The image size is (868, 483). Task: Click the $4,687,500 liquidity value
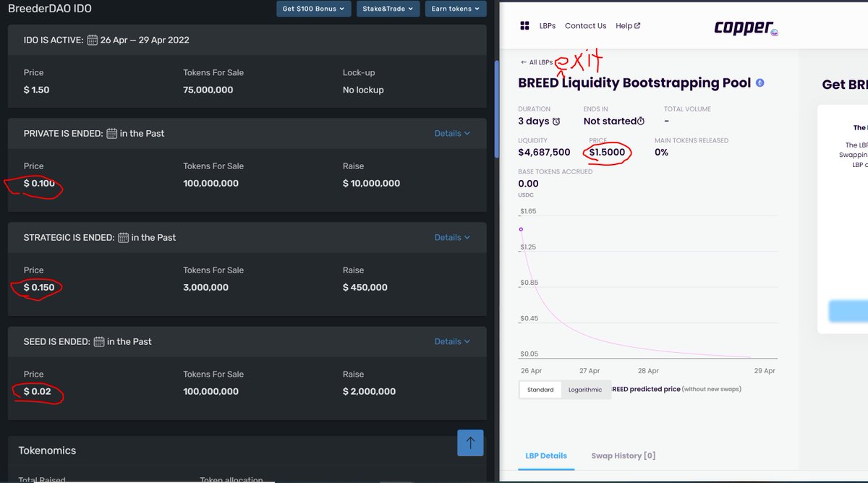(x=544, y=153)
